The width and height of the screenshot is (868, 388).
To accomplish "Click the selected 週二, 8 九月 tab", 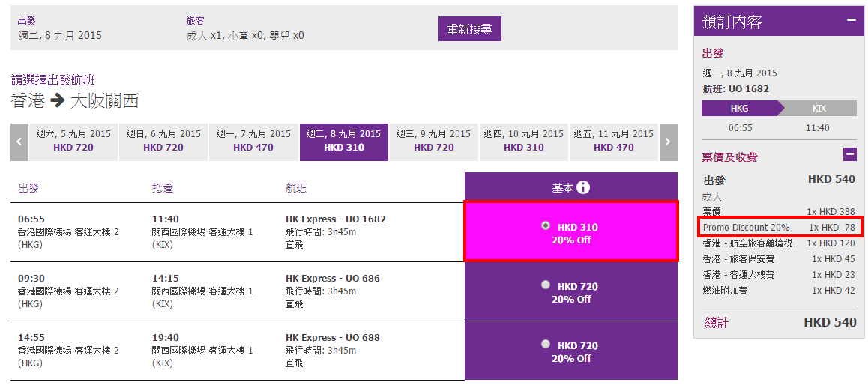I will (x=343, y=141).
